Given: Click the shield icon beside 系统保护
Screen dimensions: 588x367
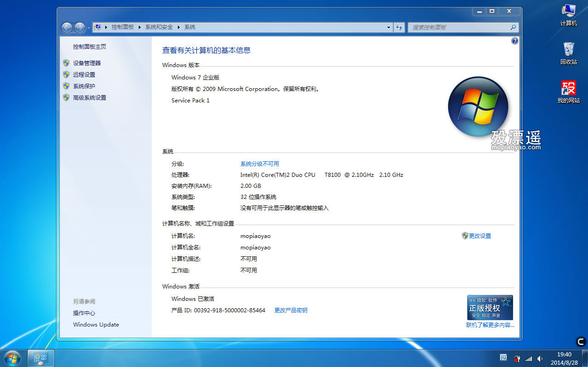Looking at the screenshot, I should (x=66, y=86).
